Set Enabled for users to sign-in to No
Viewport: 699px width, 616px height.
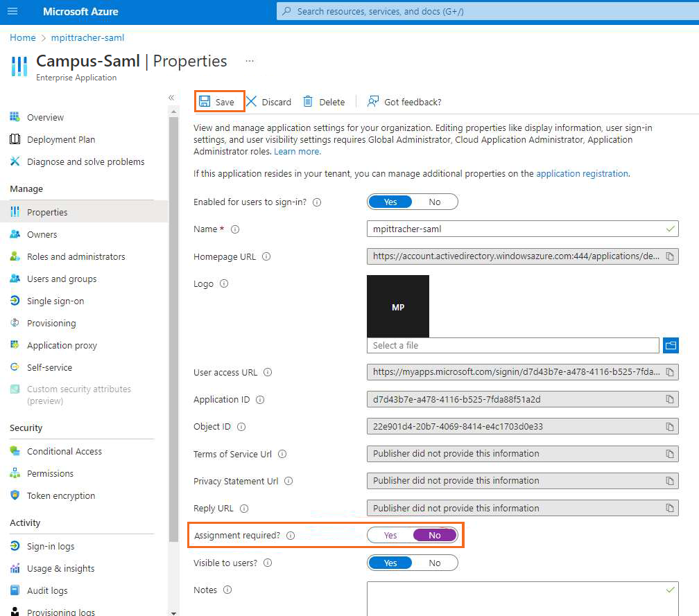[x=435, y=202]
